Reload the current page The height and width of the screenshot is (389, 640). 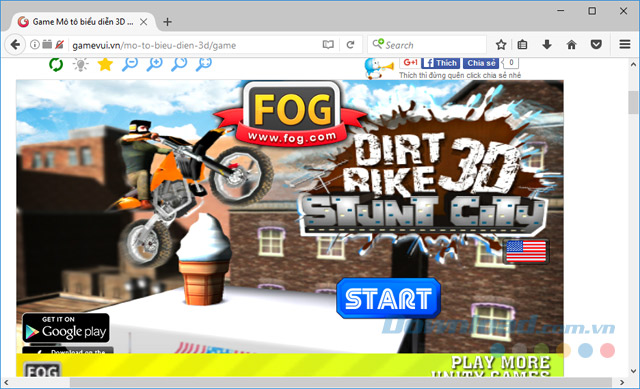350,44
